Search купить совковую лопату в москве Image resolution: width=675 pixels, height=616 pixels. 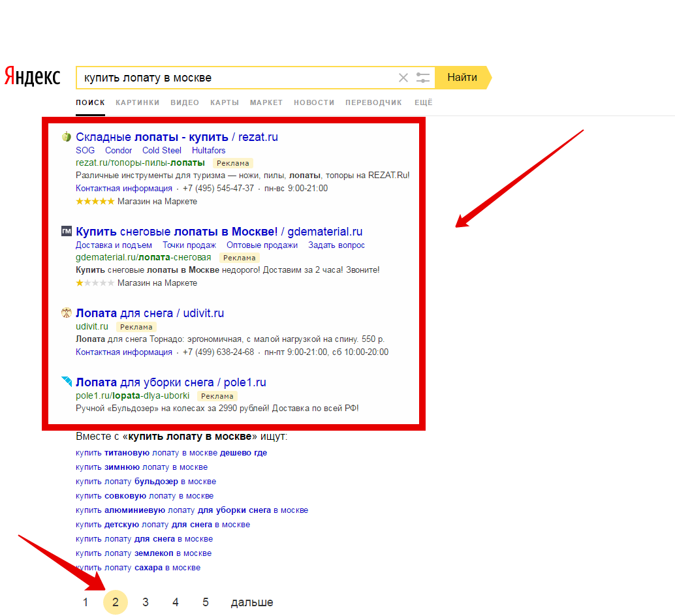[x=145, y=496]
